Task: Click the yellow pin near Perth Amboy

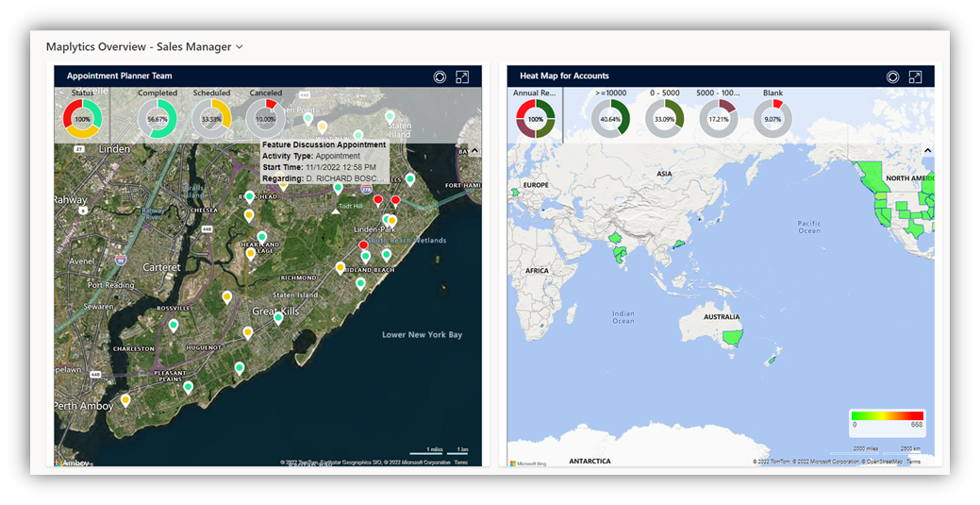Action: pyautogui.click(x=125, y=400)
